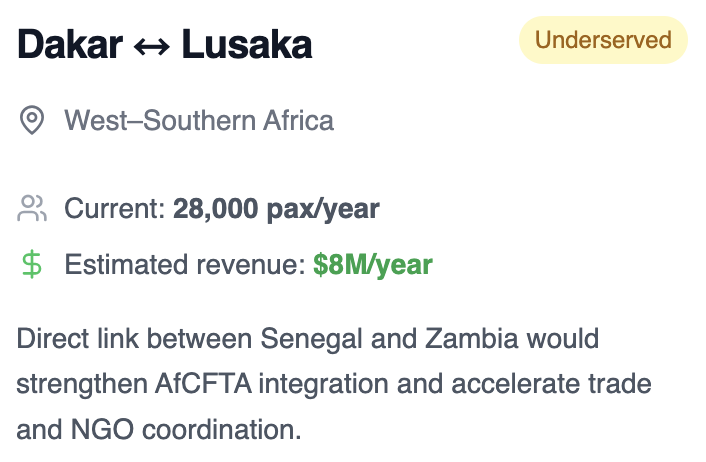Click the map pin location icon

32,120
